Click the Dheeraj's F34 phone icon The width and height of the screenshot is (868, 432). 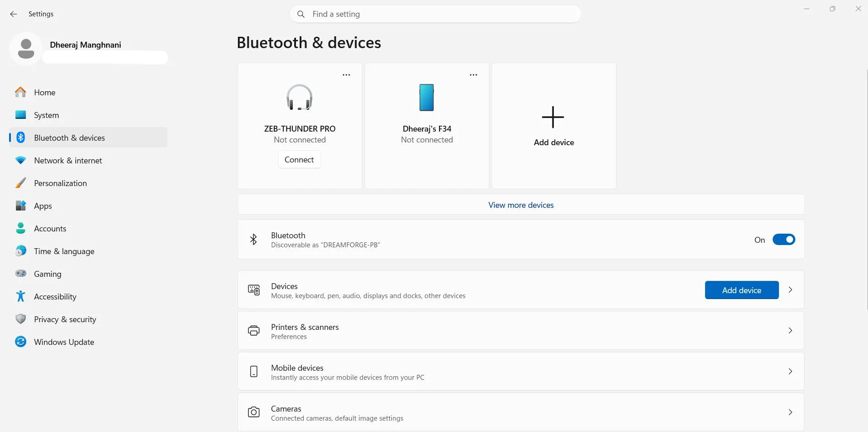pyautogui.click(x=427, y=98)
